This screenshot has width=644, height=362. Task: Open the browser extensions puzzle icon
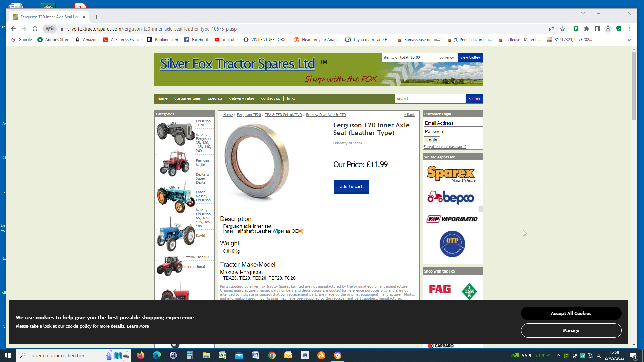click(587, 29)
